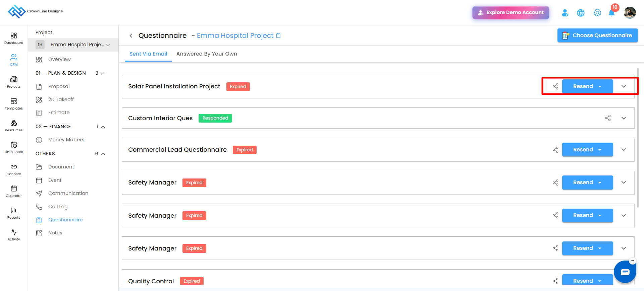The width and height of the screenshot is (644, 291).
Task: Open the Reports sidebar icon
Action: [x=14, y=213]
